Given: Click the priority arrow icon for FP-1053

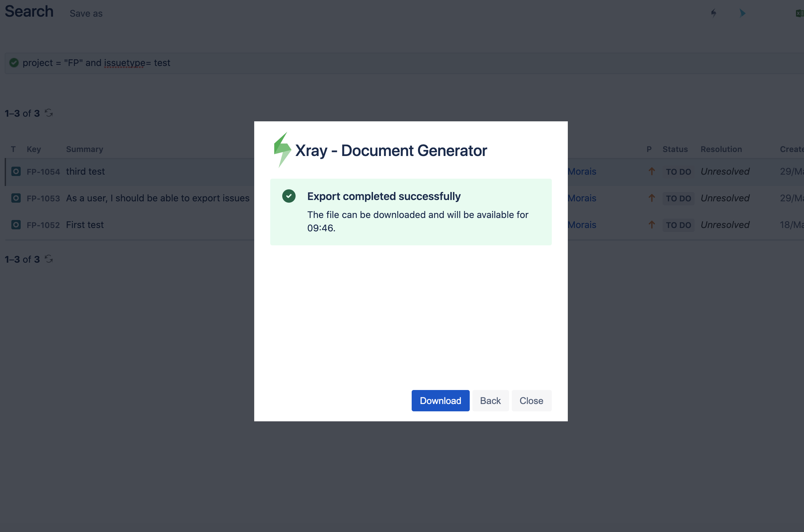Looking at the screenshot, I should pos(652,198).
